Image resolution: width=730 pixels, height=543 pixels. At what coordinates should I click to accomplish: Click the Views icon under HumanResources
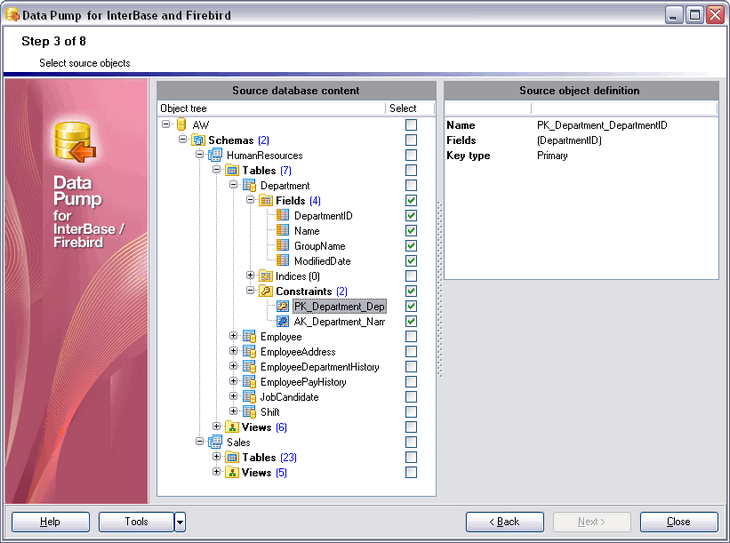pyautogui.click(x=232, y=427)
